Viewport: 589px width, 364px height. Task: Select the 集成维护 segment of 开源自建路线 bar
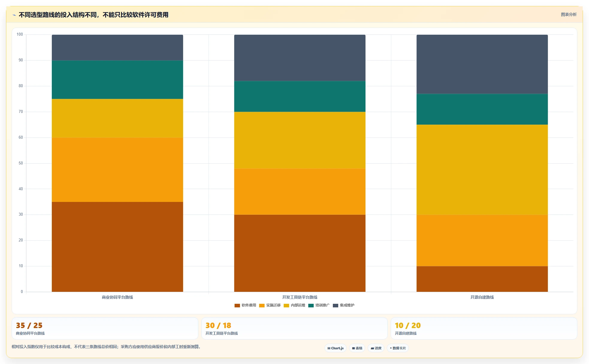482,64
